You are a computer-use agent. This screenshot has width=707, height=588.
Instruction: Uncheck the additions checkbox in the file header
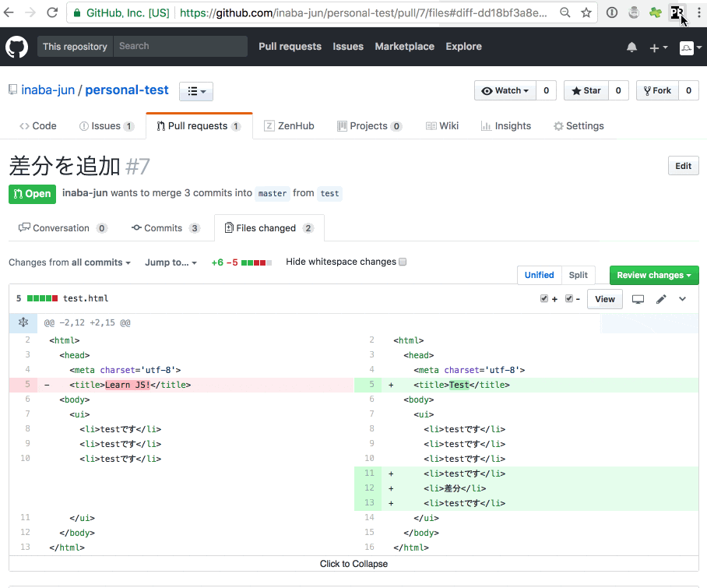point(543,298)
